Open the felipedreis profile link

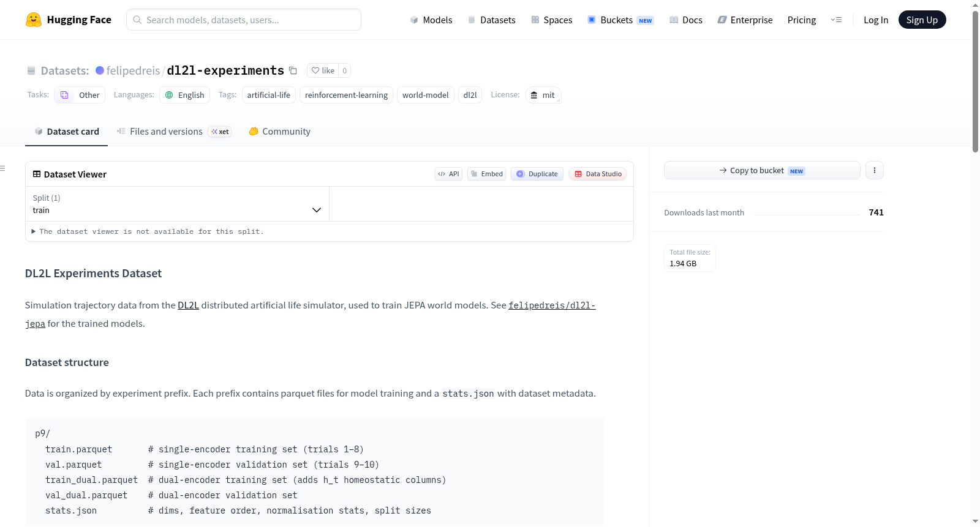click(x=133, y=70)
